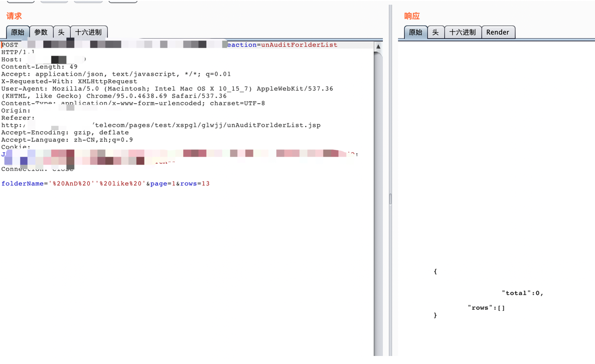Click the Accept-Encoding: gzip, deflate line
This screenshot has height=364, width=595.
click(65, 133)
